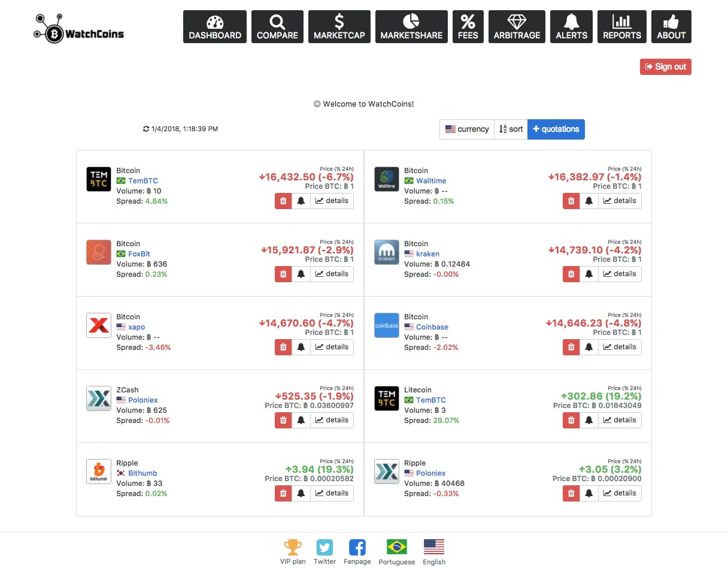Open the TemBTC exchange link under Bitcoin

[143, 181]
